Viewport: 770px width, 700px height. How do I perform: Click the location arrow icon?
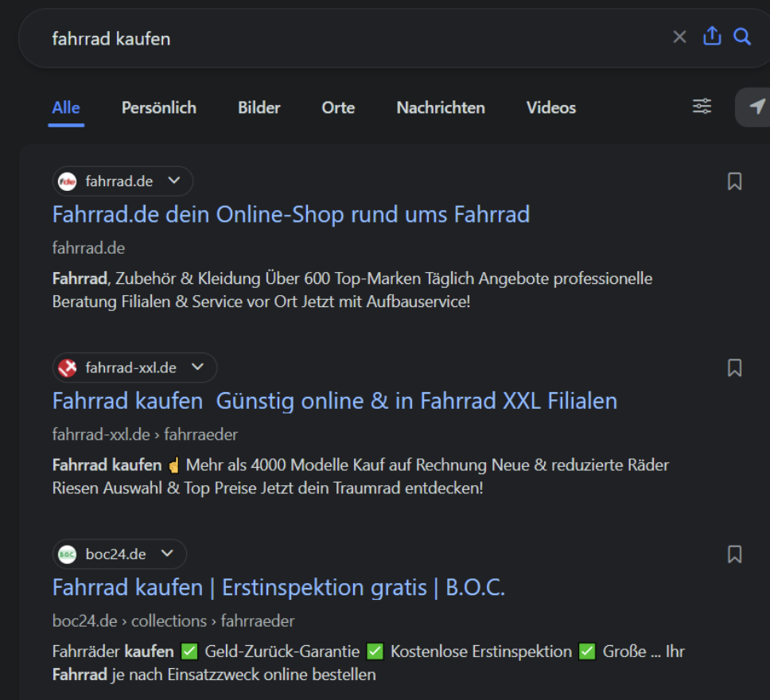tap(756, 107)
